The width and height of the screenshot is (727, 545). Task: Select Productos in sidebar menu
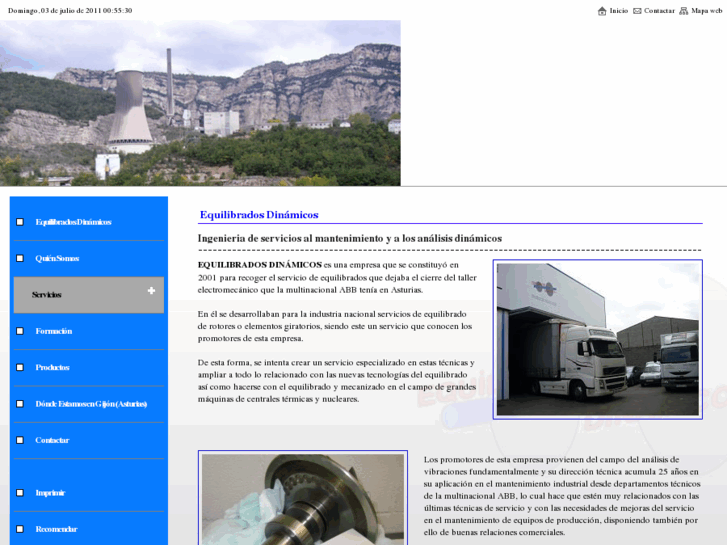[52, 367]
